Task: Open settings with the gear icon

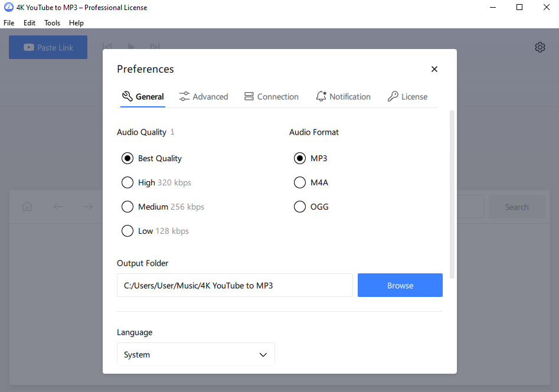Action: [540, 47]
